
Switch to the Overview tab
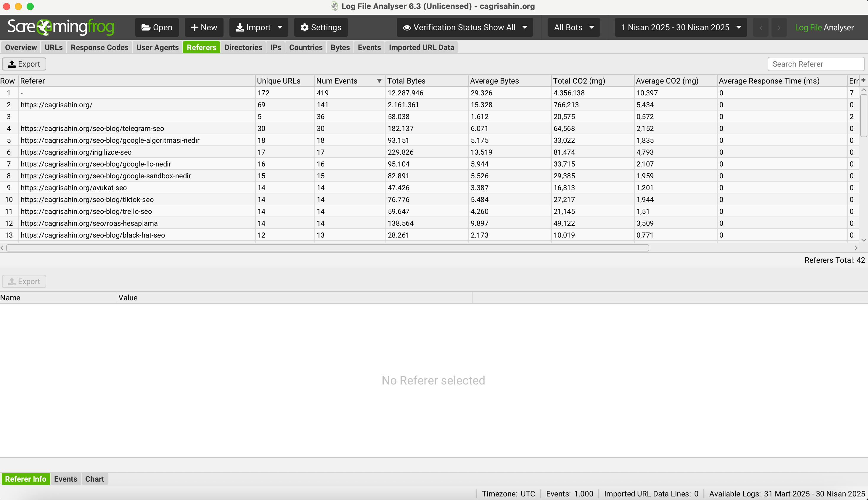coord(21,47)
